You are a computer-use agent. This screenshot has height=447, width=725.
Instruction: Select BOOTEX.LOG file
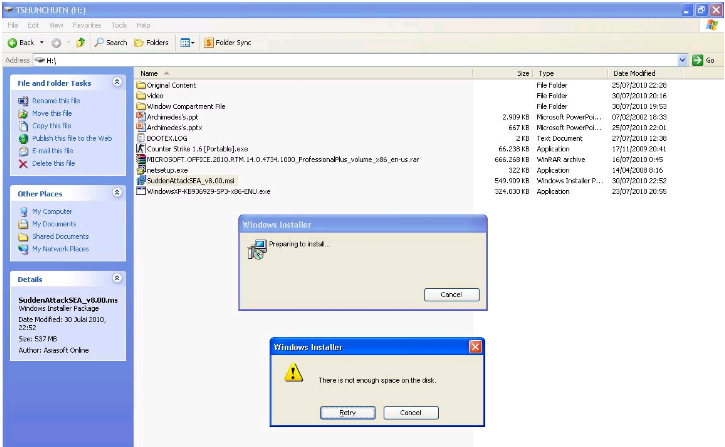coord(167,138)
